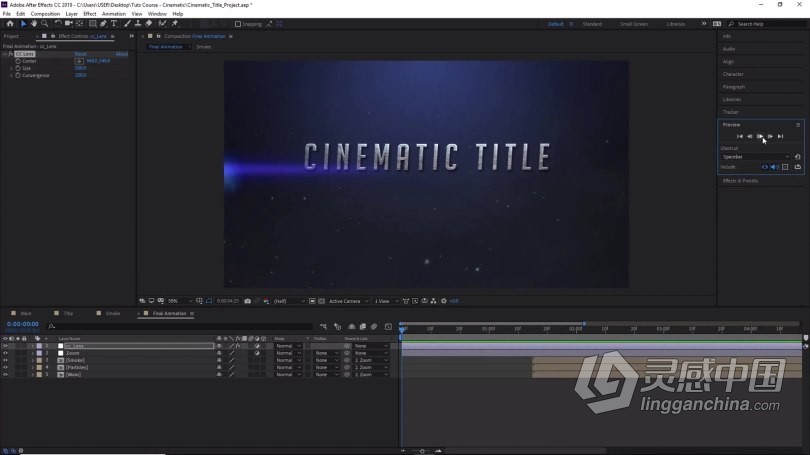810x455 pixels.
Task: Select the Eraser tool
Action: tap(149, 24)
